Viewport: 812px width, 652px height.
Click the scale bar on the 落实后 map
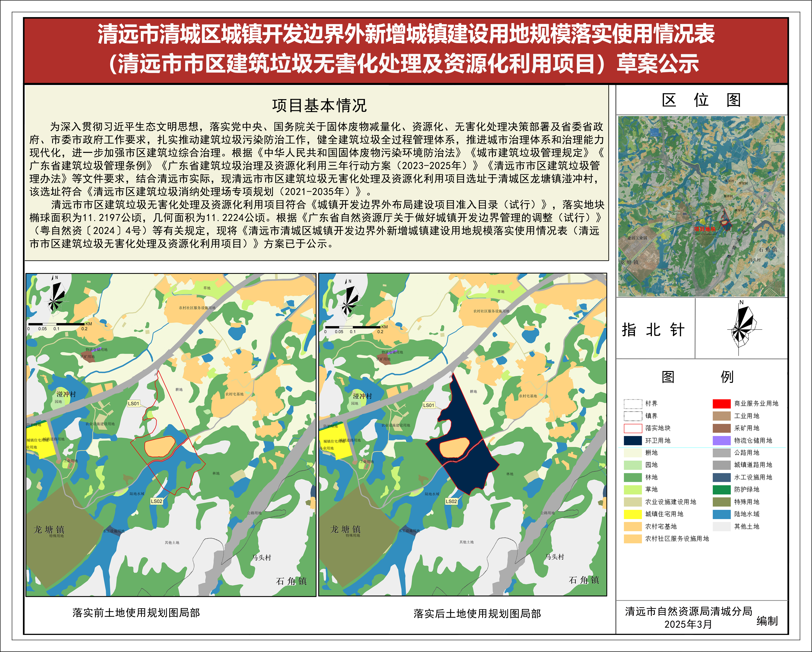click(x=356, y=329)
